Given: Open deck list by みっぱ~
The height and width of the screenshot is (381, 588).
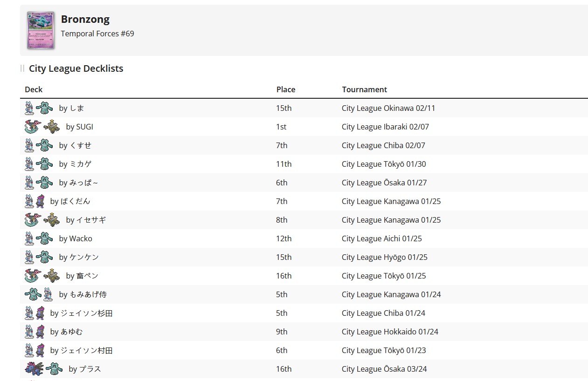Looking at the screenshot, I should click(x=79, y=183).
